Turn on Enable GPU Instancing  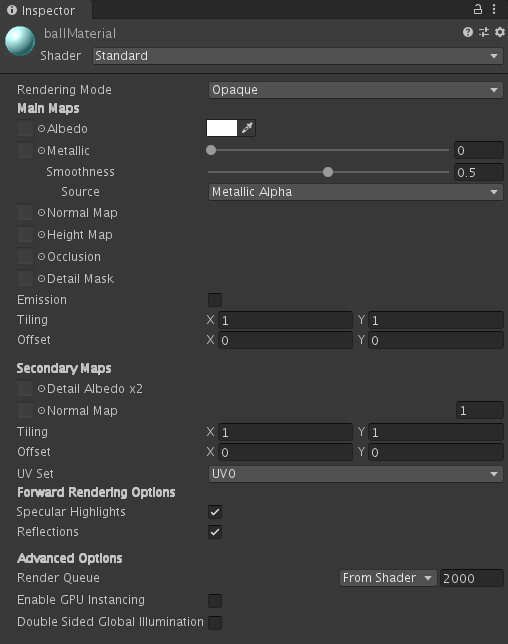[215, 600]
